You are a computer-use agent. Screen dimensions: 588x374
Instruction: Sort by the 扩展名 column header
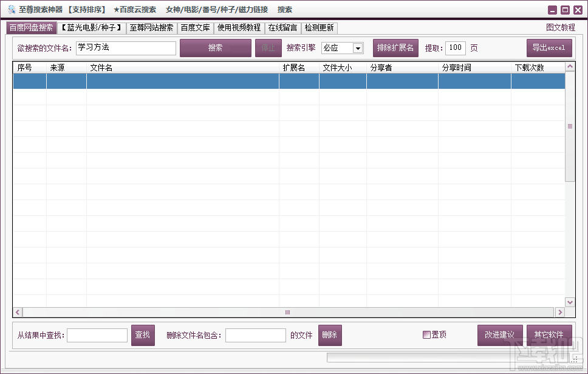click(299, 68)
